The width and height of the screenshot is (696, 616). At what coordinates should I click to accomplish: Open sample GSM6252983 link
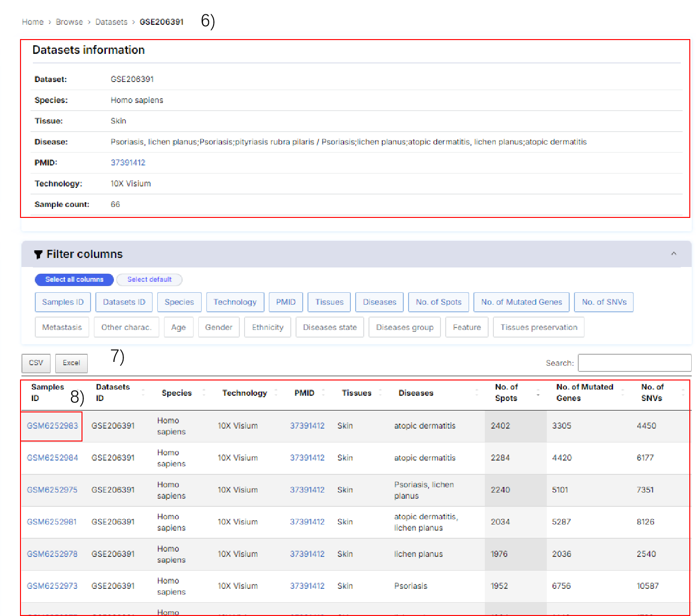click(52, 426)
